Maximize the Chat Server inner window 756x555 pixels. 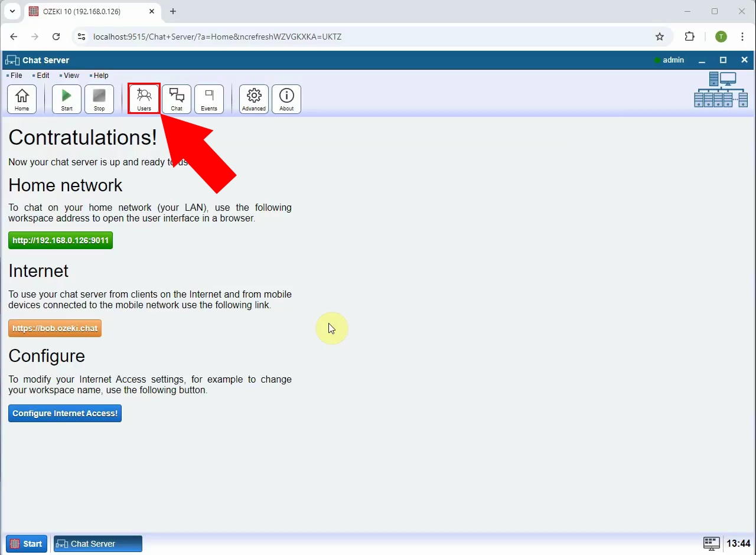[723, 60]
